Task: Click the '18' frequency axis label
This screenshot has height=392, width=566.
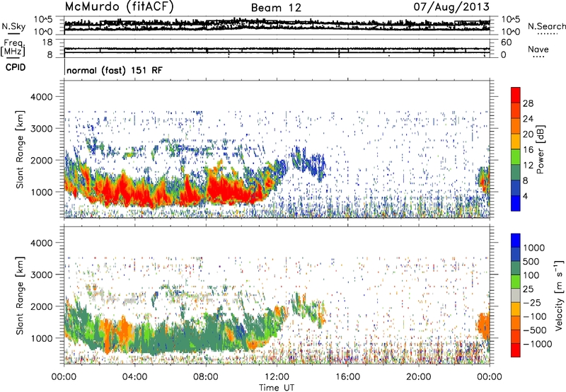Action: tap(47, 42)
